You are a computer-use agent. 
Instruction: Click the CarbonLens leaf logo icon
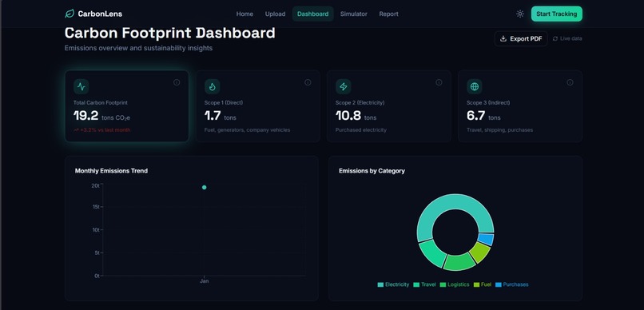click(70, 14)
